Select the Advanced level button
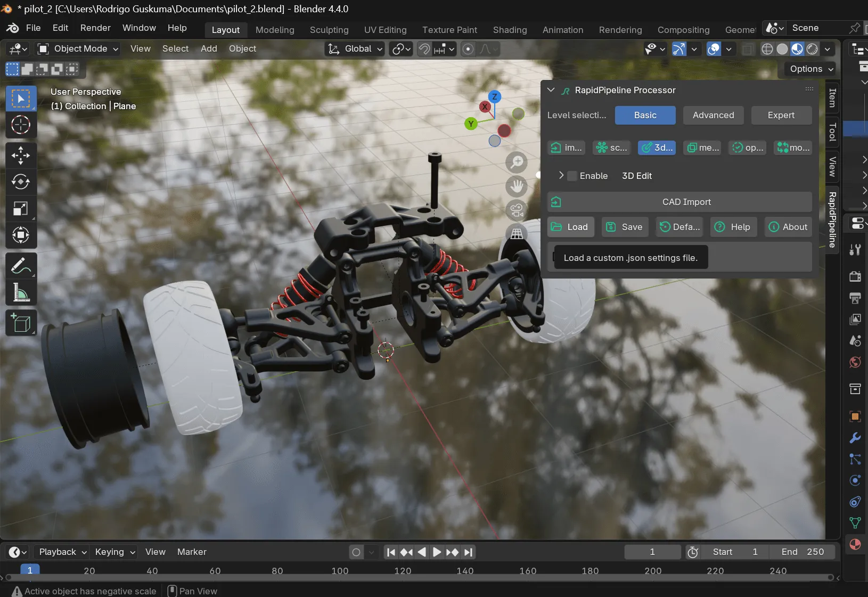This screenshot has height=597, width=868. click(x=713, y=115)
